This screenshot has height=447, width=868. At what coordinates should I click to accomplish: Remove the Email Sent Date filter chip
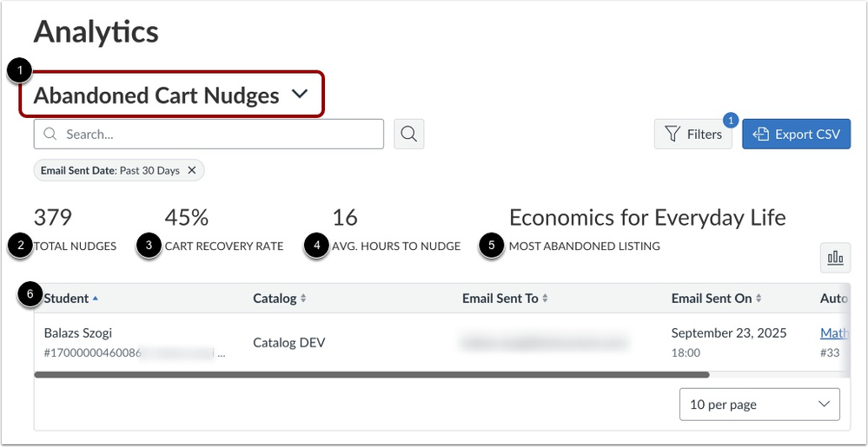coord(192,171)
